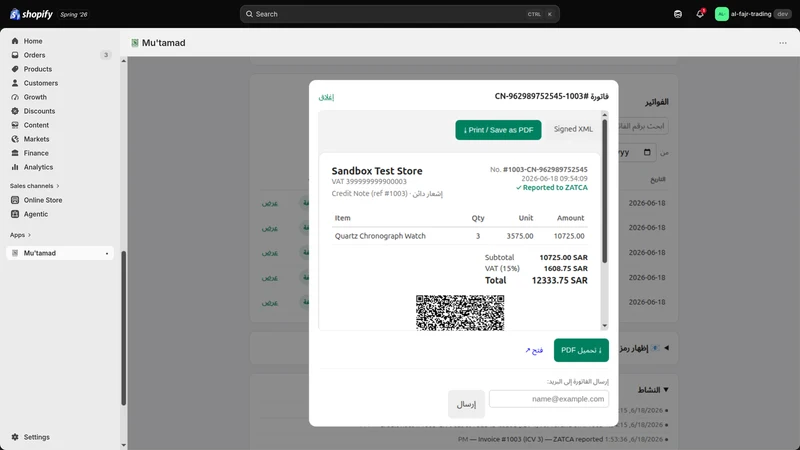Click sidebar scrollbar up arrow
The image size is (800, 450).
123,61
